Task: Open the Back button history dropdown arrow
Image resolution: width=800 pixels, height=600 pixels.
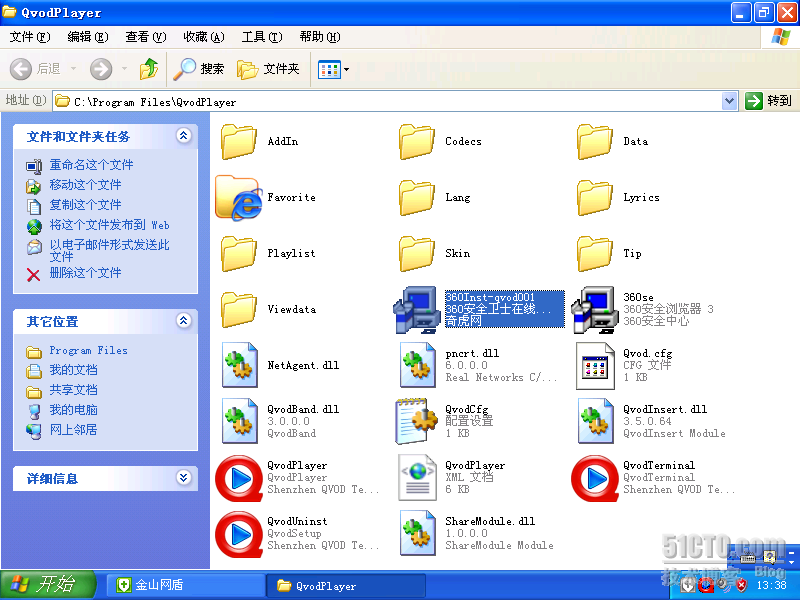Action: point(73,68)
